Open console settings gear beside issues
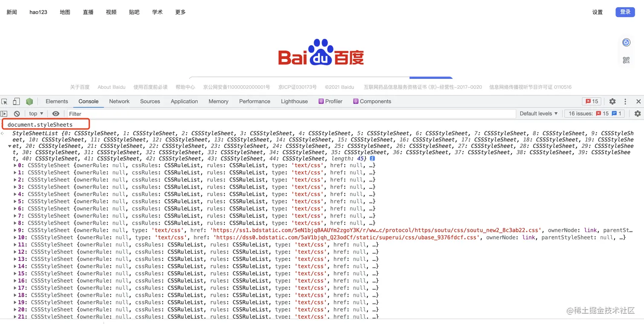The width and height of the screenshot is (644, 324). point(638,114)
